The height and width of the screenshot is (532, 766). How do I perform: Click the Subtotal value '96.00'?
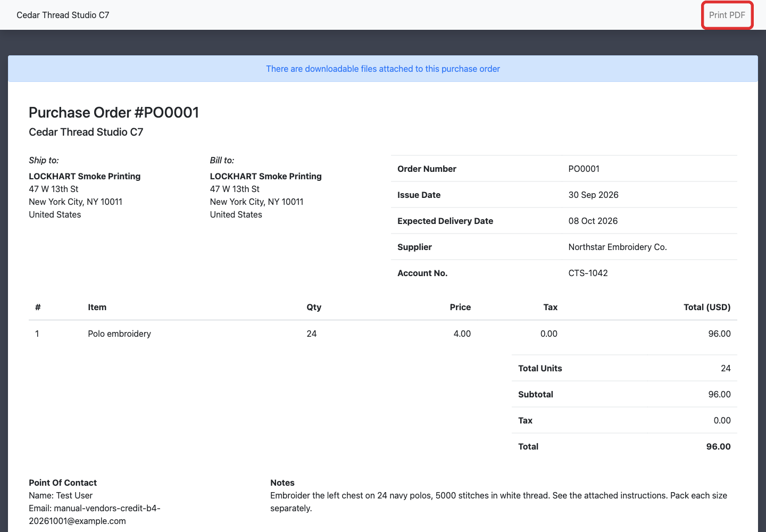[x=719, y=394]
